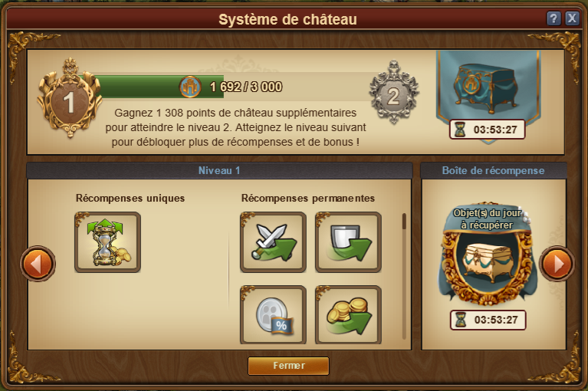This screenshot has width=588, height=391.
Task: Click the silver level 2 medallion
Action: pos(393,93)
